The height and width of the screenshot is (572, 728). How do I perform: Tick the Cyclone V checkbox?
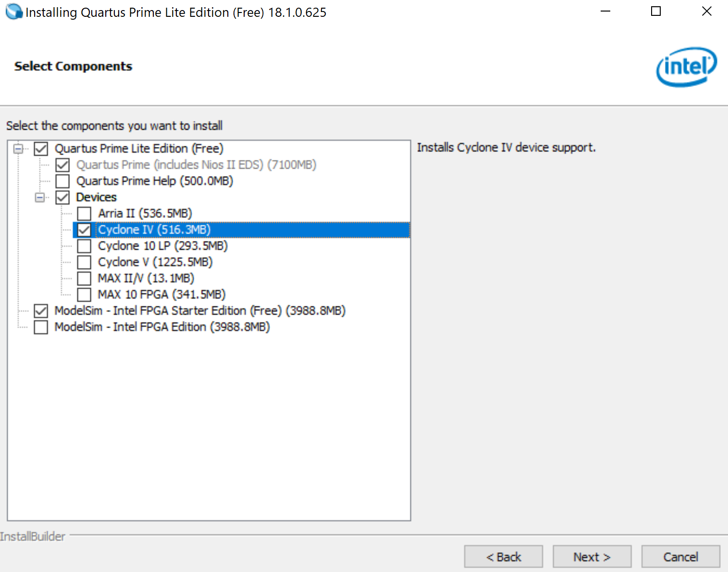pos(84,262)
